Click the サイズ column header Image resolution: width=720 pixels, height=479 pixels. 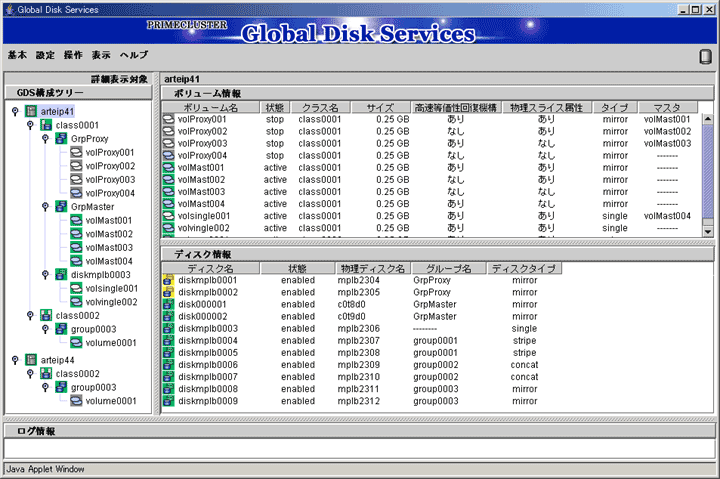(380, 107)
